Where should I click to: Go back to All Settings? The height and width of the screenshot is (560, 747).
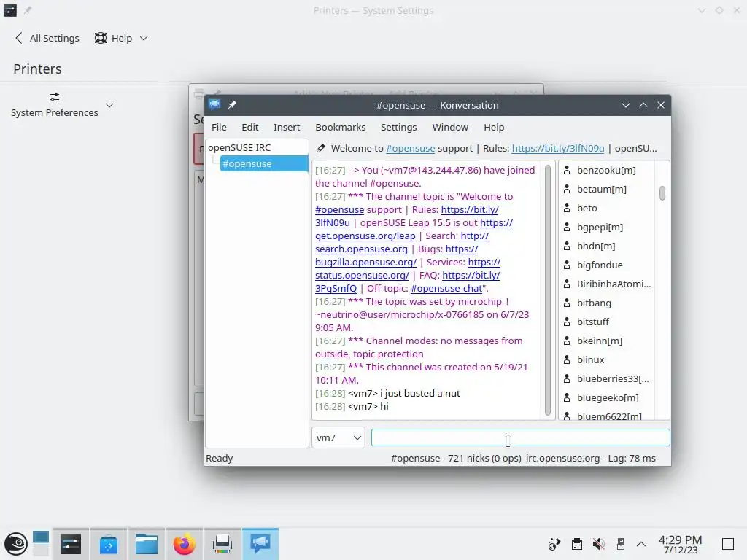click(x=47, y=38)
